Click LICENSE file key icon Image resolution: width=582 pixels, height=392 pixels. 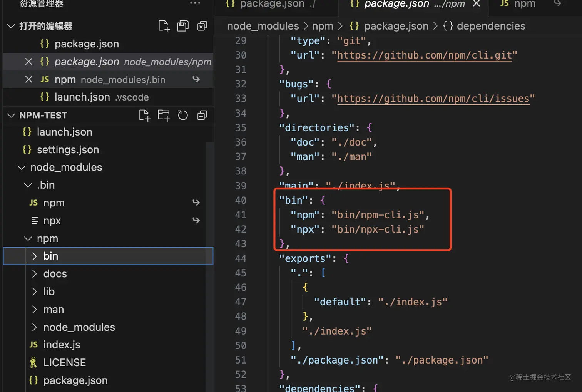click(x=33, y=362)
